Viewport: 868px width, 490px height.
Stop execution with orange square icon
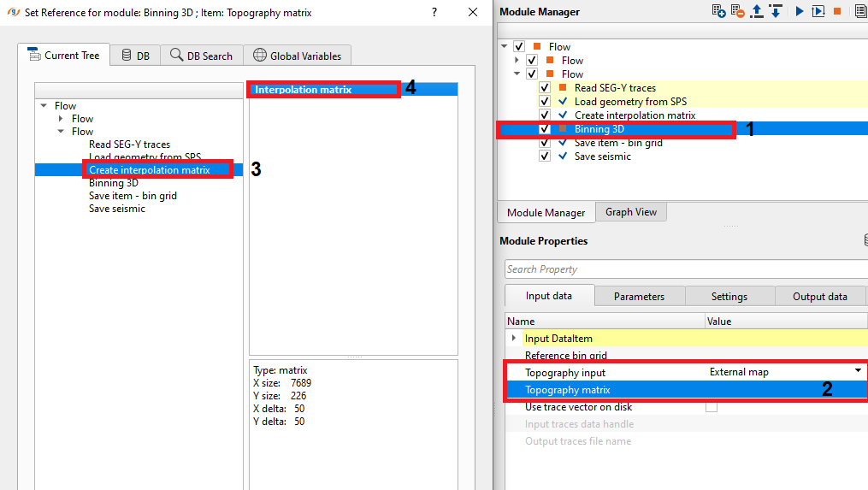click(x=837, y=11)
